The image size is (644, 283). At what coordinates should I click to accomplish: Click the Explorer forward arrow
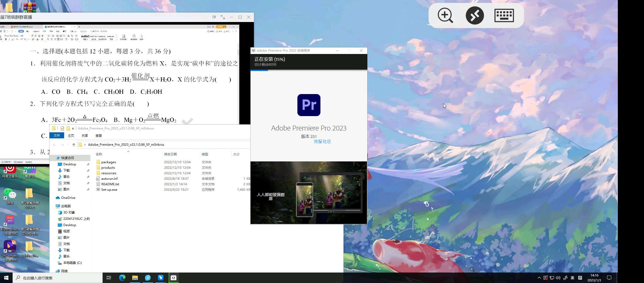(x=62, y=145)
